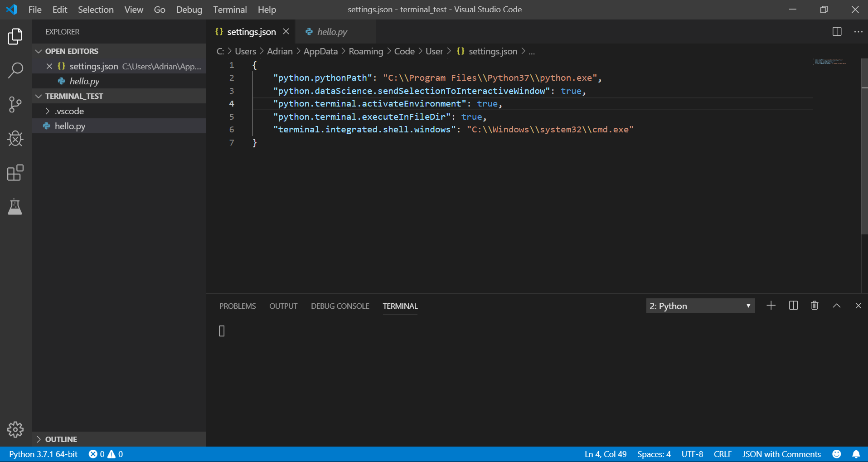Select the JSON with Comments language mode

pos(781,453)
